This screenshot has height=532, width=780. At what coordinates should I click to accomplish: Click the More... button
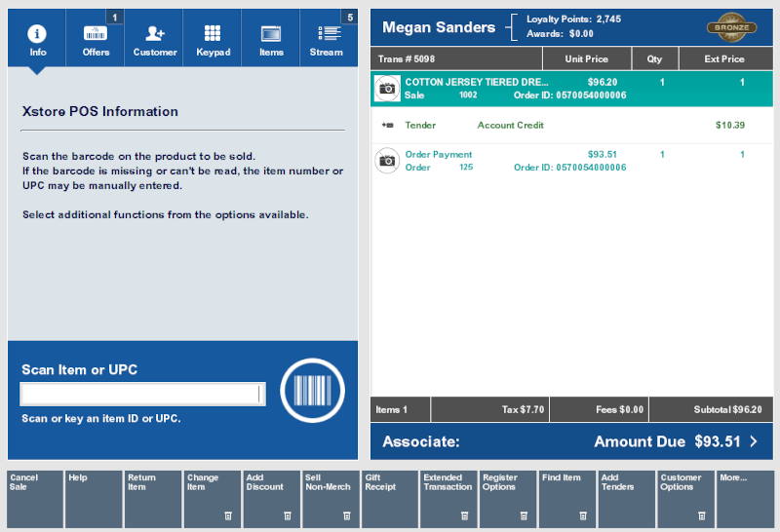[x=745, y=499]
